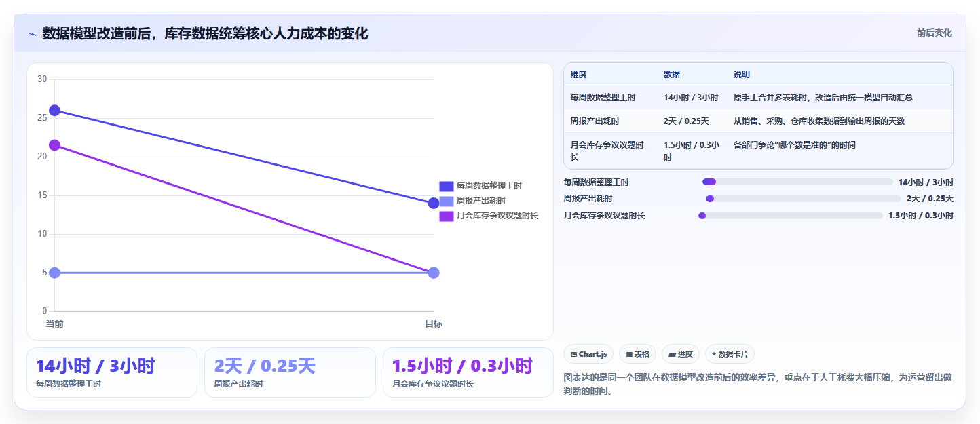Click 周报产出耗时 legend label text
The image size is (980, 424).
[x=480, y=201]
